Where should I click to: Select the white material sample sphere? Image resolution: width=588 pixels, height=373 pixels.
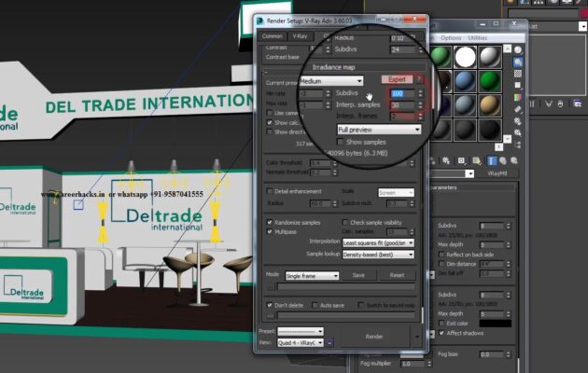click(466, 58)
